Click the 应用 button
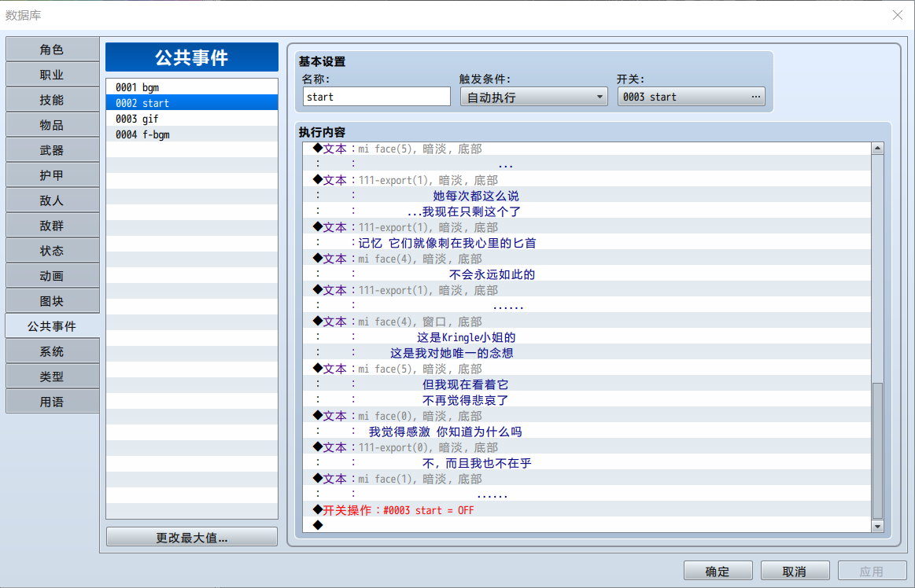Image resolution: width=915 pixels, height=588 pixels. click(872, 571)
